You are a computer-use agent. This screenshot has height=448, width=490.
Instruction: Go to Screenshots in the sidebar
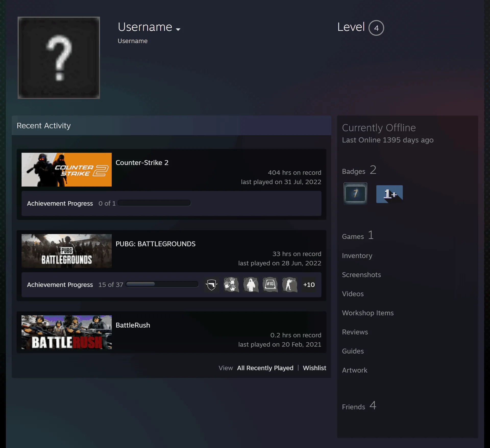click(x=361, y=275)
